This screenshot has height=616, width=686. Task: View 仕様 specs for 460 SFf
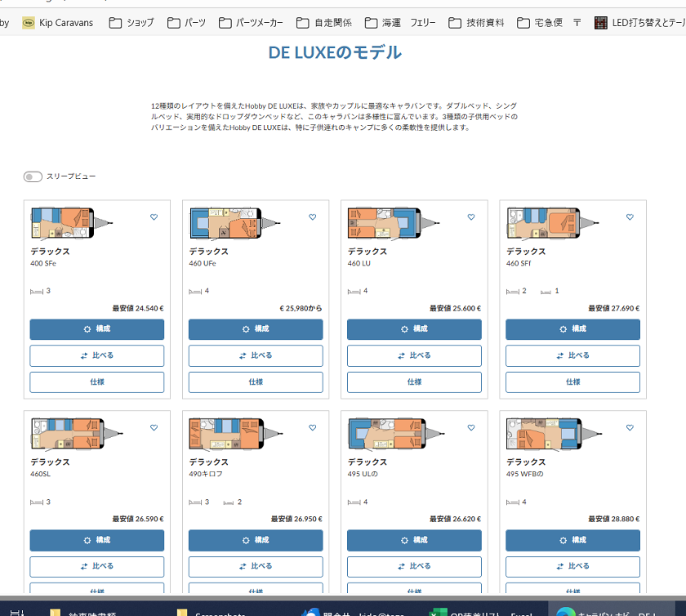(573, 382)
